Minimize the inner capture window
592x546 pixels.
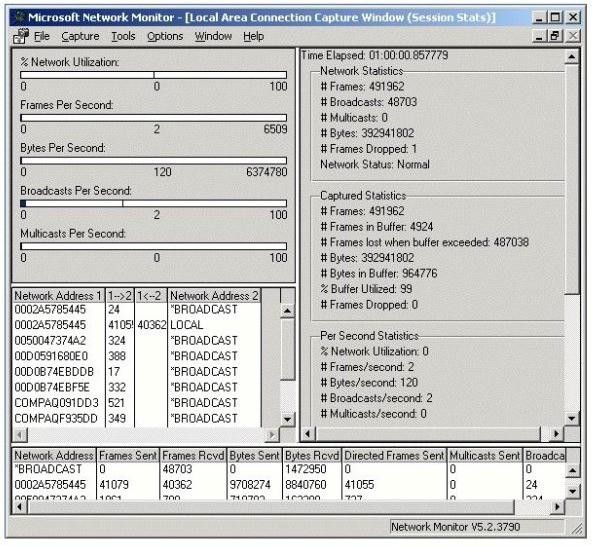tap(539, 36)
